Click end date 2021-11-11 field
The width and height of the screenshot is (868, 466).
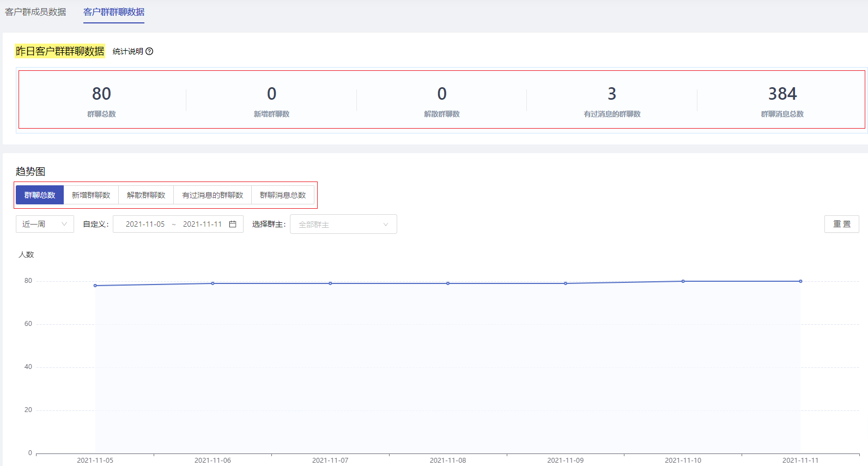202,224
